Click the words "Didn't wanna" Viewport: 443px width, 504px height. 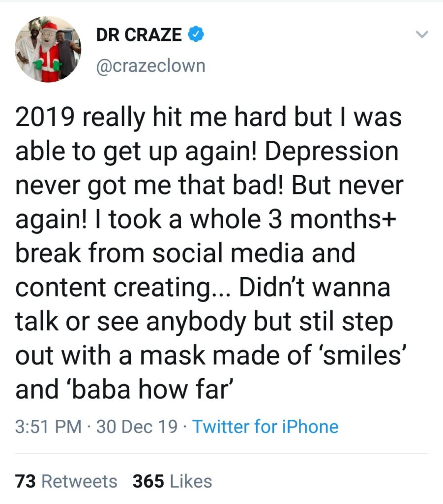(315, 288)
